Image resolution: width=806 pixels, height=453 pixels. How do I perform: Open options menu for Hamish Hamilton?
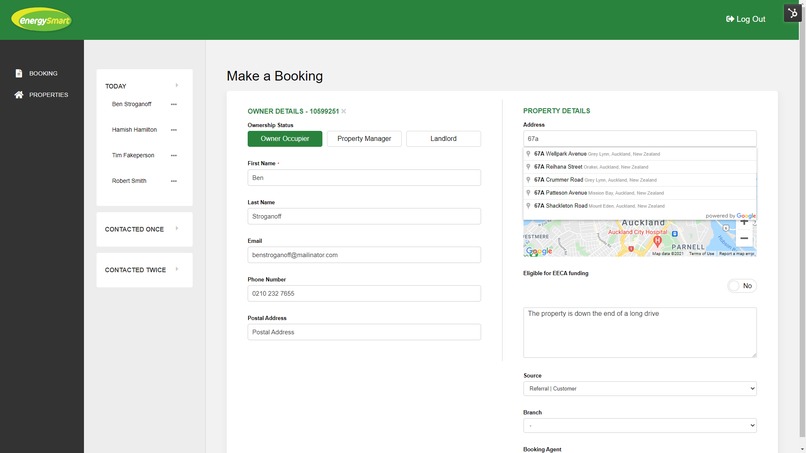click(174, 130)
